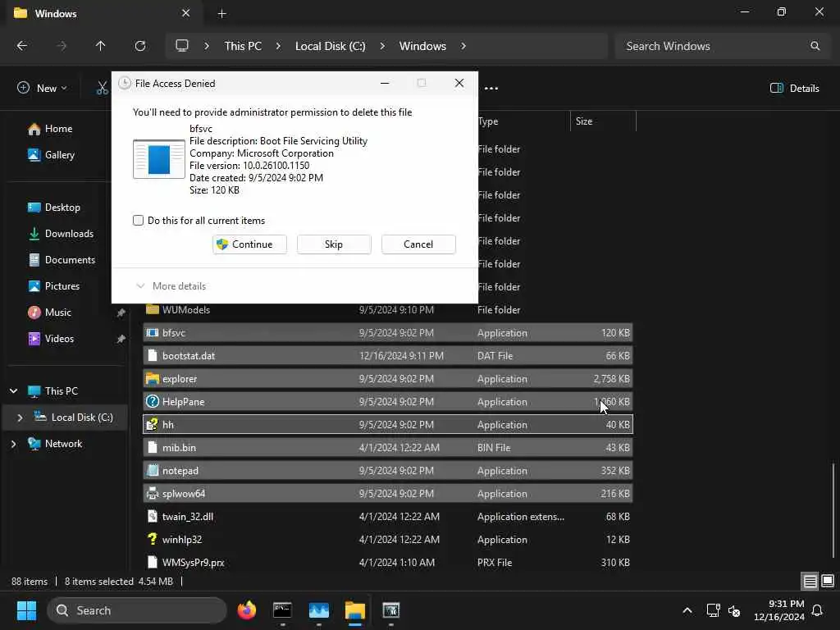Click the computer icon in the address bar
This screenshot has height=630, width=840.
click(182, 46)
